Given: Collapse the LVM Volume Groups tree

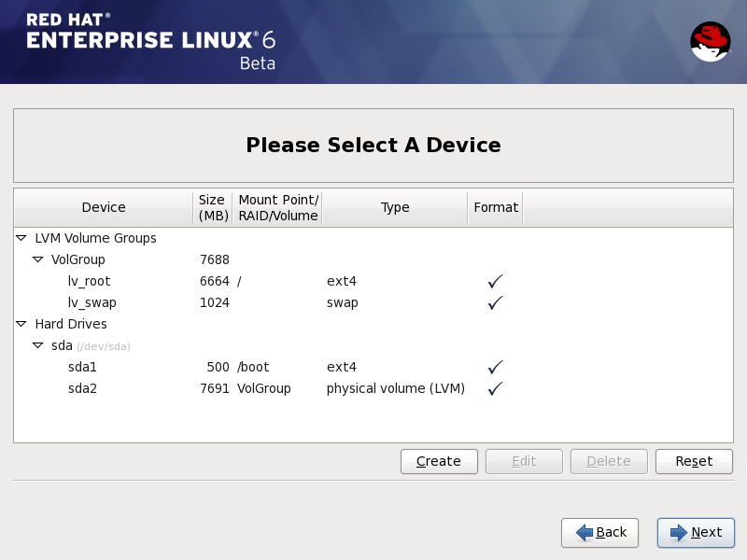Looking at the screenshot, I should pos(21,238).
